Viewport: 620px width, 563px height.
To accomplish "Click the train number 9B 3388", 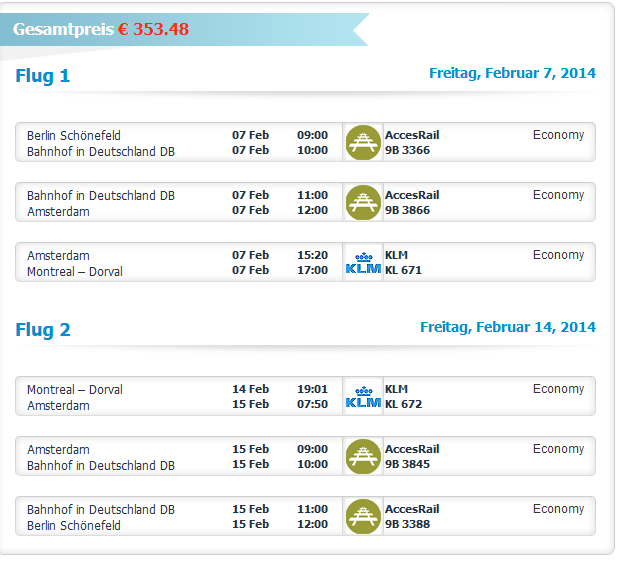I will click(x=407, y=524).
